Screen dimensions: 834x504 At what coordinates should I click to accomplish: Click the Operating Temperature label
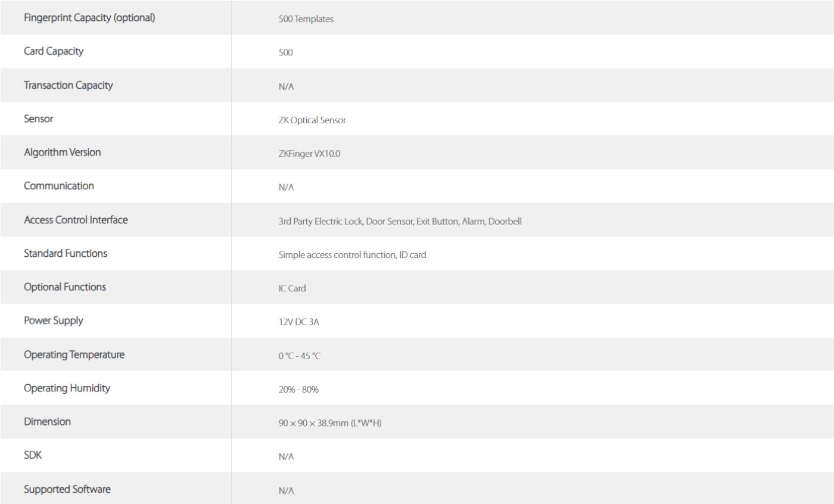click(x=74, y=354)
